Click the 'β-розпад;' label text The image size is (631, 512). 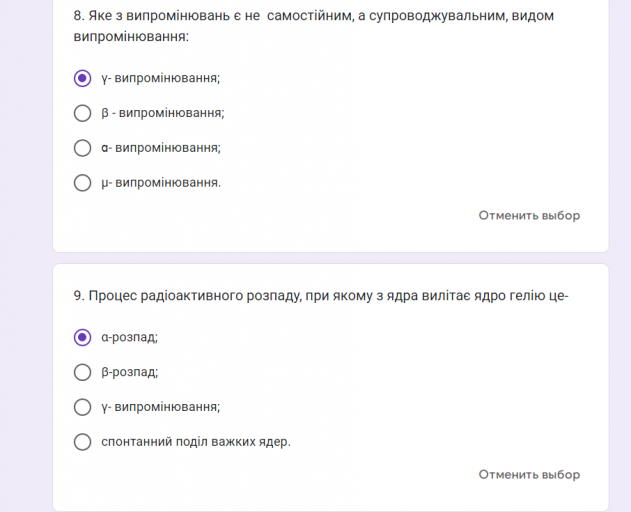130,372
